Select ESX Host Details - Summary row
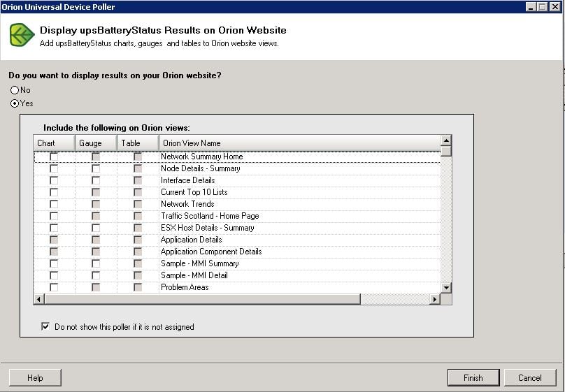 point(237,228)
